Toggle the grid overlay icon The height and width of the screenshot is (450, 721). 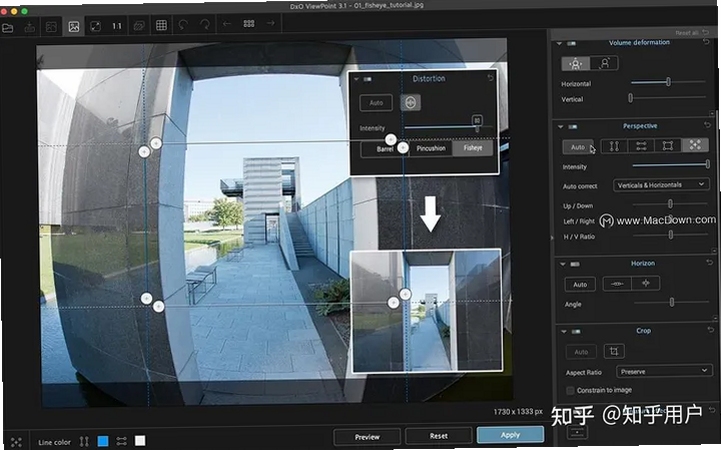coord(161,25)
